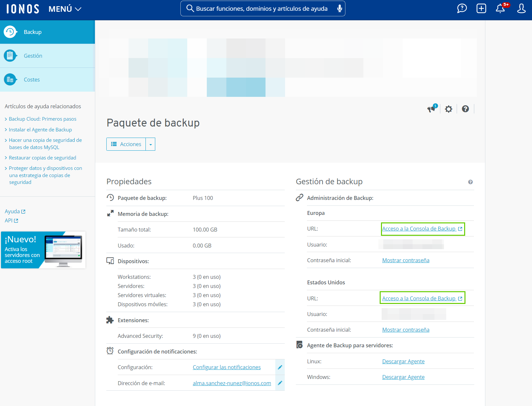The width and height of the screenshot is (532, 406).
Task: Click the Costes coins icon
Action: tap(10, 80)
